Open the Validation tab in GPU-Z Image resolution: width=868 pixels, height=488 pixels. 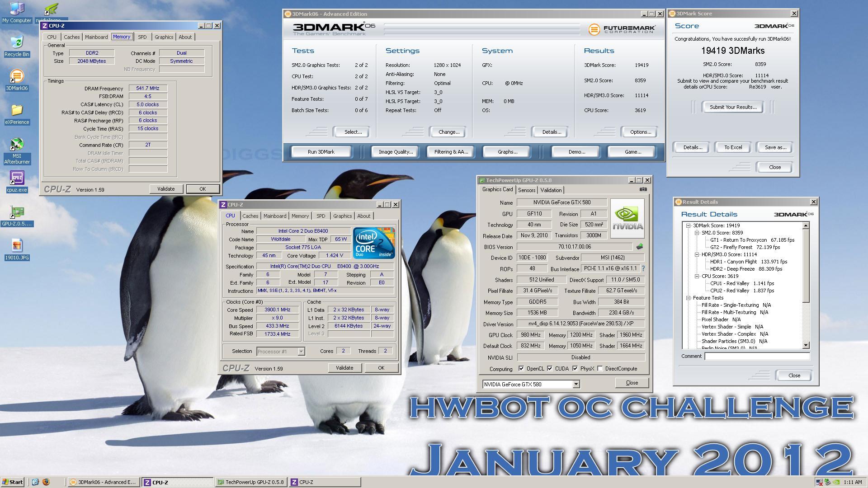[x=551, y=190]
